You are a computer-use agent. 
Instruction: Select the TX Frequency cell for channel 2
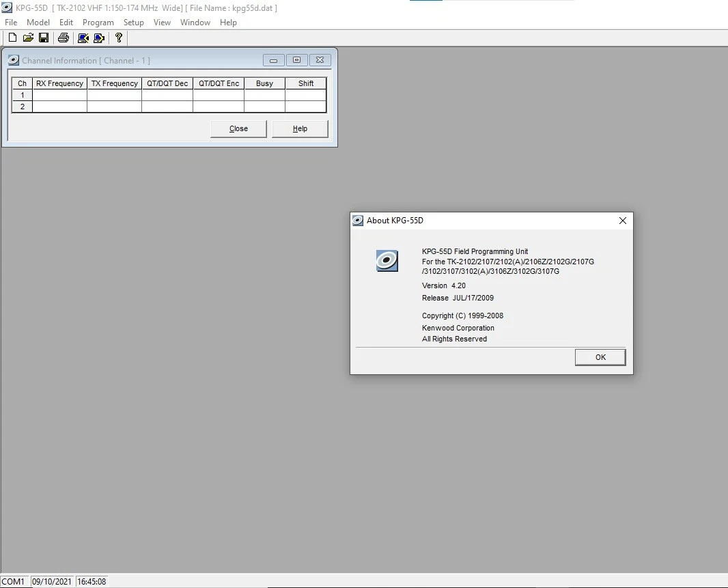[x=114, y=107]
